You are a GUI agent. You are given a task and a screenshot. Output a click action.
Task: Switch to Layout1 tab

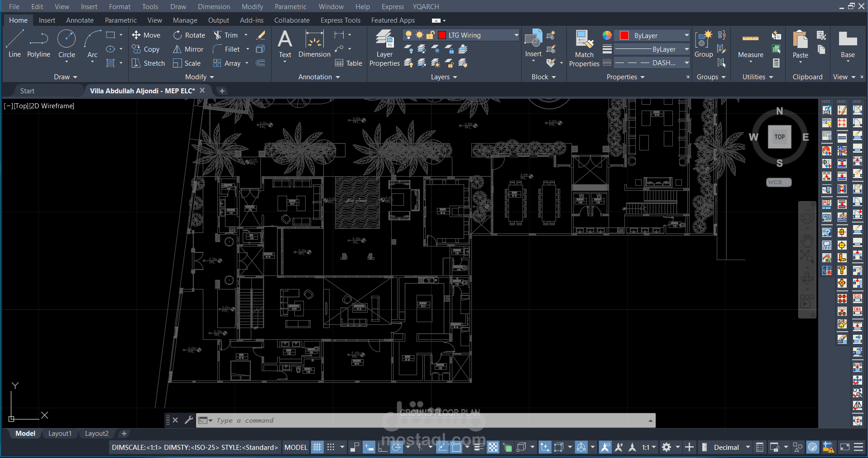pyautogui.click(x=60, y=434)
